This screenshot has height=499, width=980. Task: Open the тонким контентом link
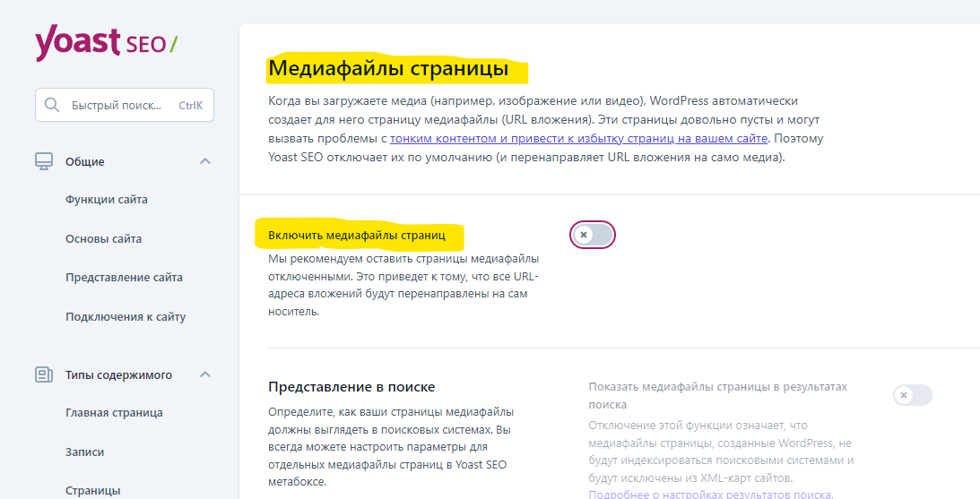click(578, 138)
